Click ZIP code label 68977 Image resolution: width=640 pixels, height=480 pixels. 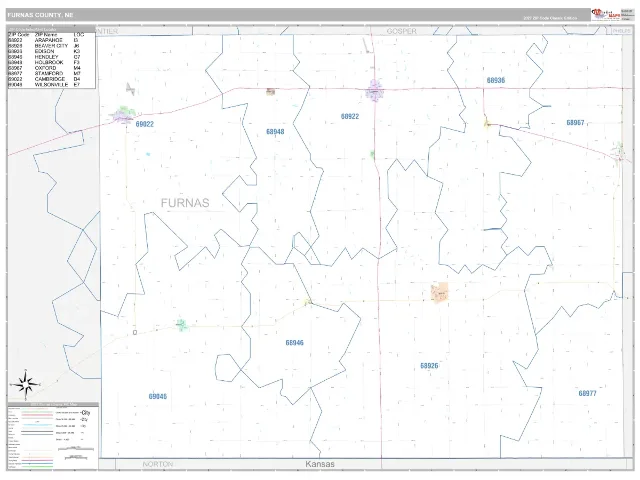pos(587,393)
